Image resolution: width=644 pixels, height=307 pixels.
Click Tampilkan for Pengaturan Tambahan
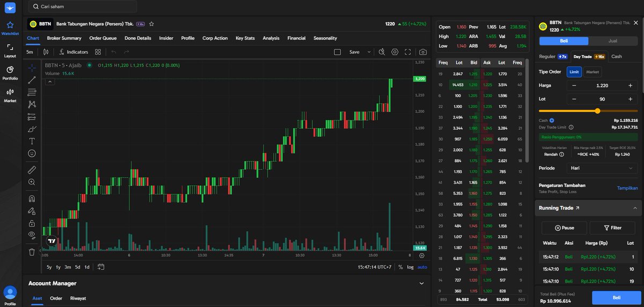click(x=627, y=188)
